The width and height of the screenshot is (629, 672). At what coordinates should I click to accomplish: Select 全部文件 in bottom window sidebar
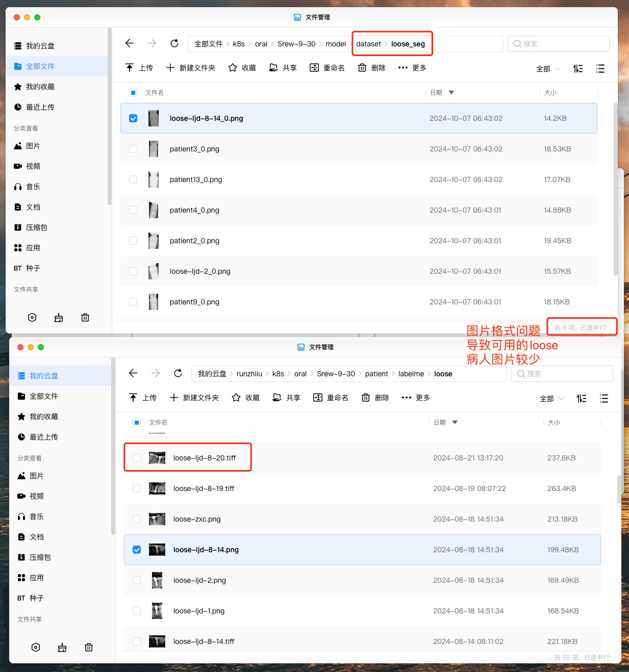pyautogui.click(x=60, y=396)
